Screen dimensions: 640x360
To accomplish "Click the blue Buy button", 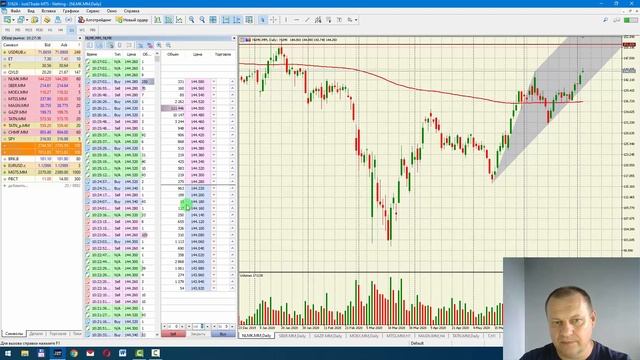I will click(223, 334).
